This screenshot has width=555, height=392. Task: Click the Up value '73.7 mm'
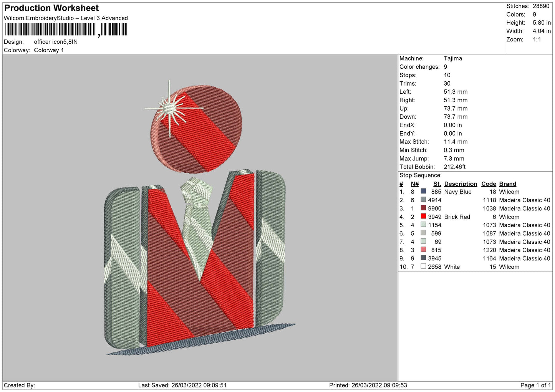pyautogui.click(x=456, y=109)
